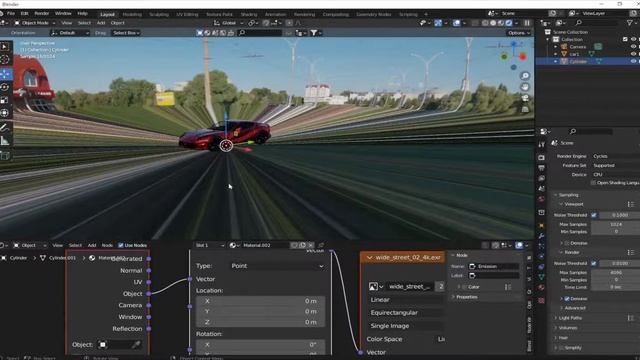The image size is (640, 360).
Task: Open the Output properties tab icon
Action: [x=541, y=168]
